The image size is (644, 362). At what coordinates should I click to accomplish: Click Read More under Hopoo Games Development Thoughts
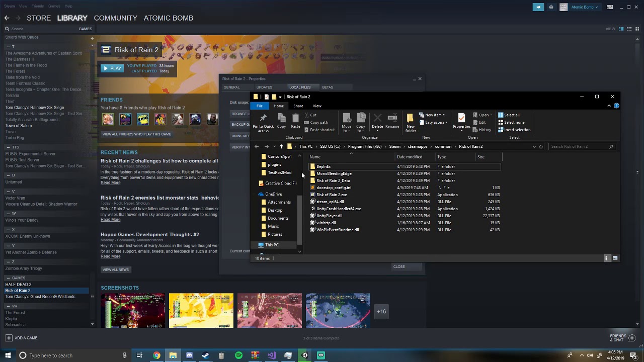click(x=110, y=256)
